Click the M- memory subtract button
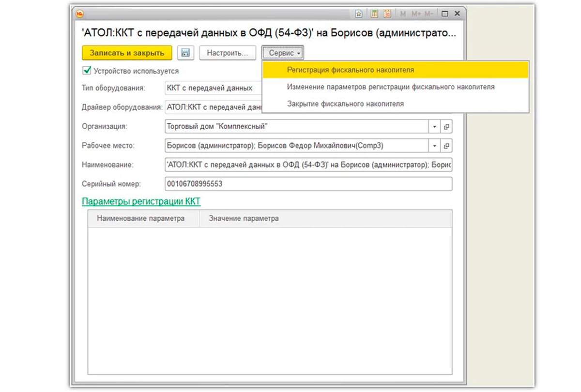This screenshot has height=392, width=581. coord(428,14)
